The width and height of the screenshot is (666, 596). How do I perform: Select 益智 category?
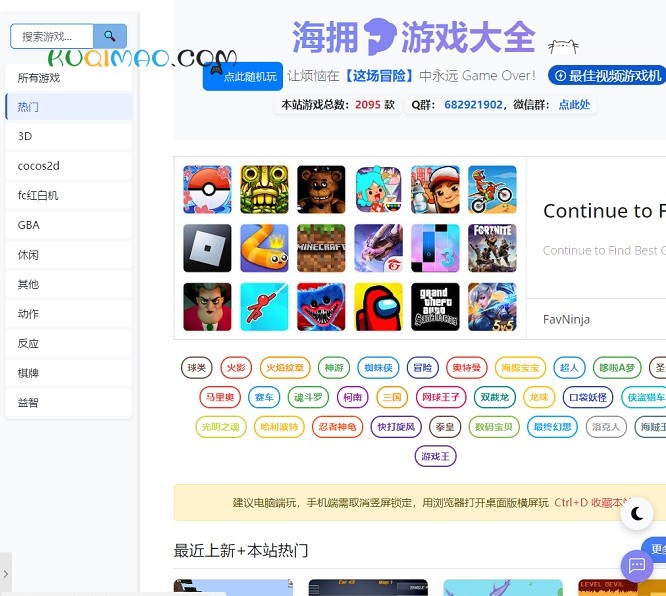68,402
